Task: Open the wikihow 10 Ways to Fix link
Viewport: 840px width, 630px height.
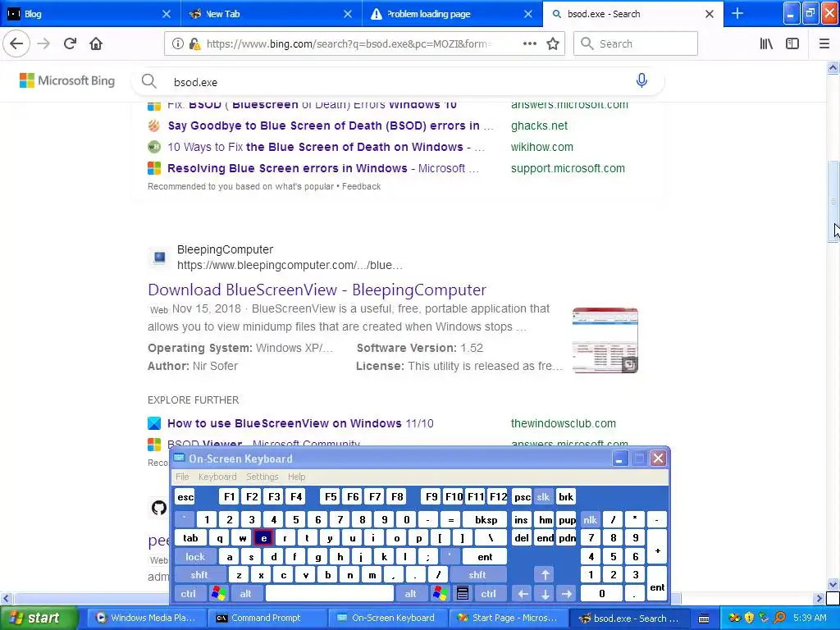Action: [x=326, y=147]
